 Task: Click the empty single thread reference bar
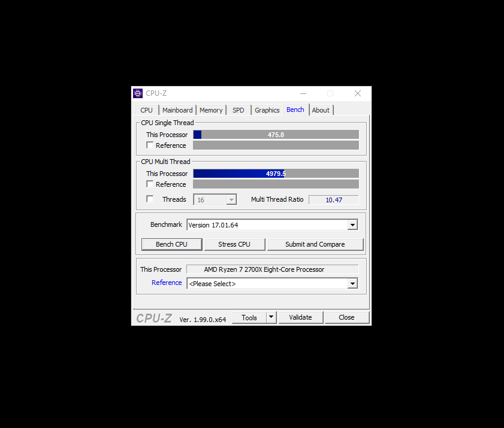(276, 145)
